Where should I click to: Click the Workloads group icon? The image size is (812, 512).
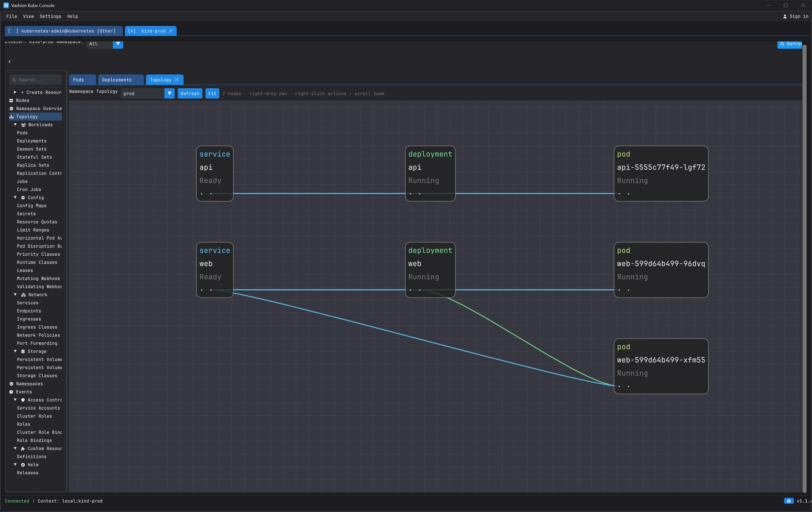pyautogui.click(x=23, y=125)
